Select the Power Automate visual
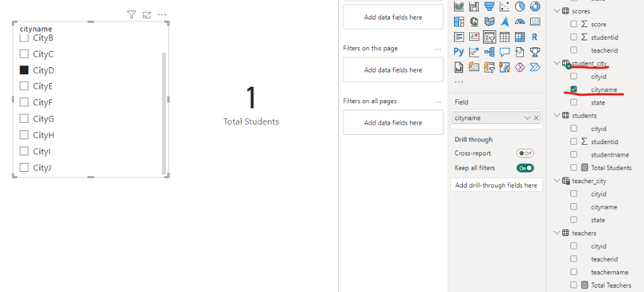 click(x=535, y=67)
